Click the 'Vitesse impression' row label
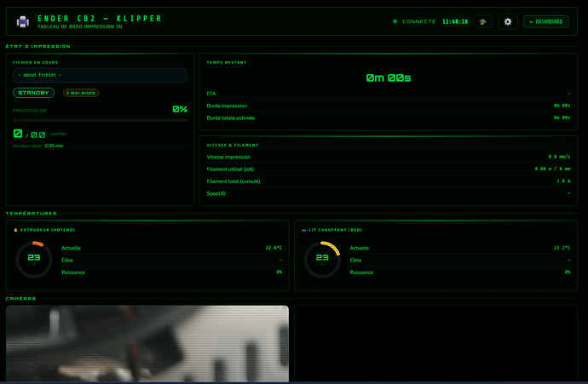This screenshot has height=384, width=588. pyautogui.click(x=228, y=157)
